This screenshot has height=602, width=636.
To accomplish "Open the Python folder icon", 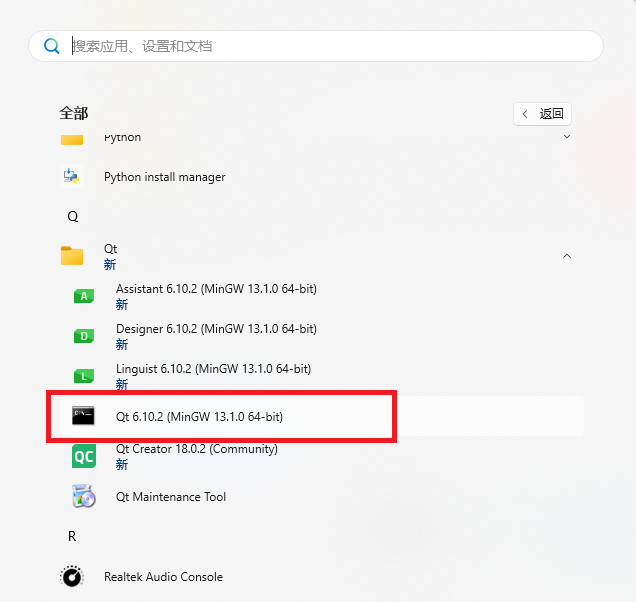I will [72, 139].
